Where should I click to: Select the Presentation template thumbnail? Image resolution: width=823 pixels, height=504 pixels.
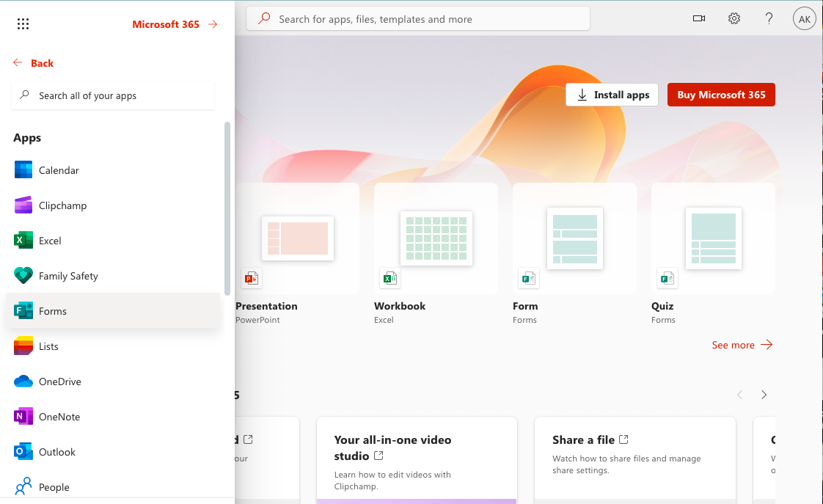pos(298,238)
